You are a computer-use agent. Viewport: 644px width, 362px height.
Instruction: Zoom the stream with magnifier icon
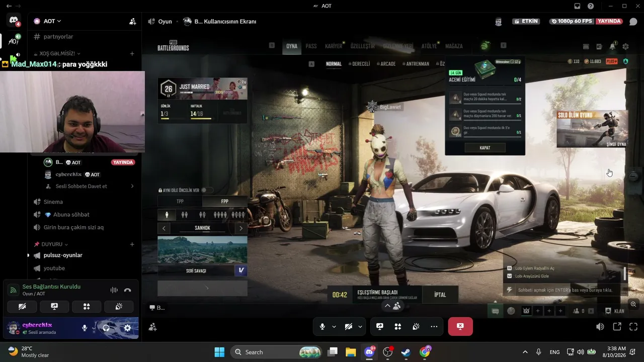click(x=633, y=304)
